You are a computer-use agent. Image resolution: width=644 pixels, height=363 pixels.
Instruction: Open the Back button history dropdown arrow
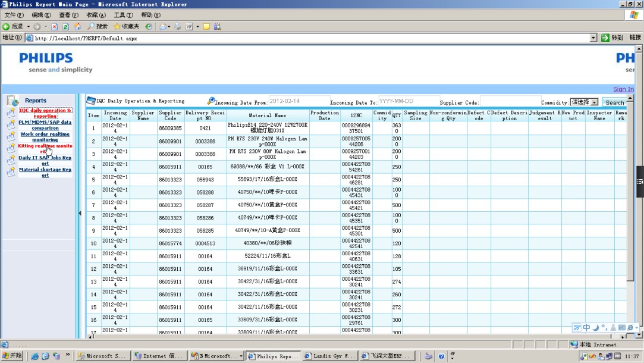pos(28,27)
